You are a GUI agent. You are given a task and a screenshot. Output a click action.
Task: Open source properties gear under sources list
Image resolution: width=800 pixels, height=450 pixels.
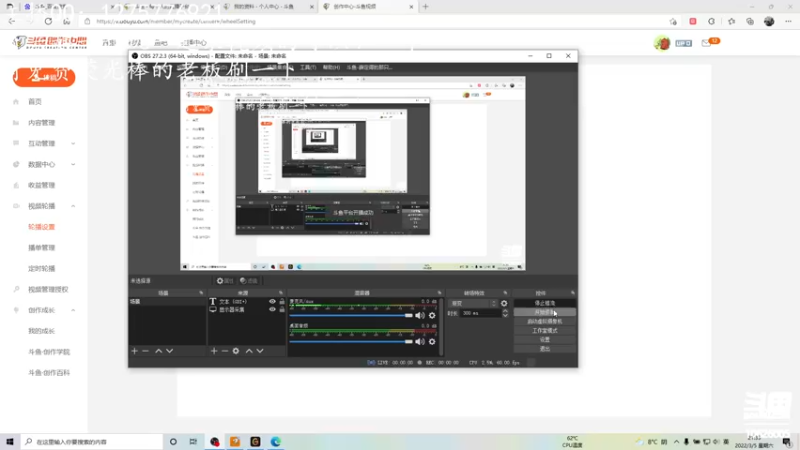pyautogui.click(x=236, y=351)
